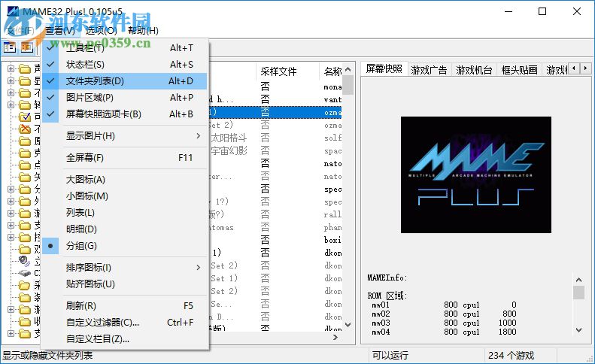The image size is (595, 364).
Task: Select the game row containing 宇宙幻影
Action: [x=276, y=150]
